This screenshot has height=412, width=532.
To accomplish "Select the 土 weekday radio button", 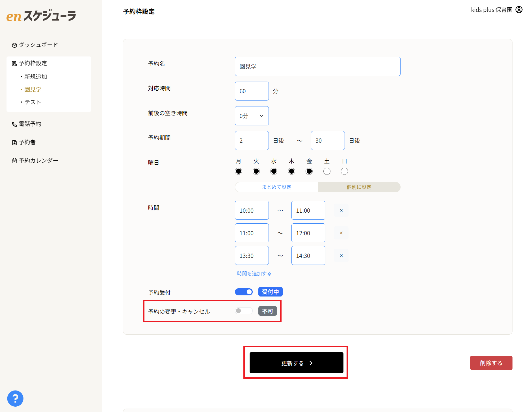I will pos(327,171).
